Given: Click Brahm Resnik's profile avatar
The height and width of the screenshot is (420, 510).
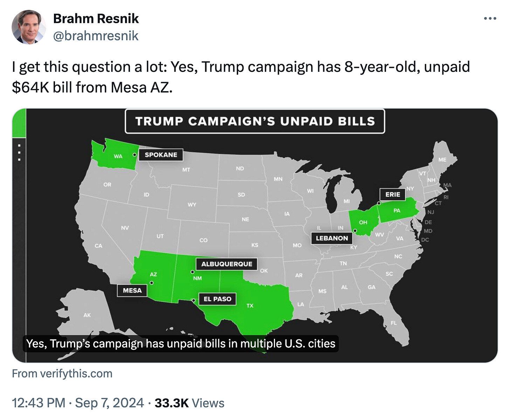Looking at the screenshot, I should (x=29, y=27).
